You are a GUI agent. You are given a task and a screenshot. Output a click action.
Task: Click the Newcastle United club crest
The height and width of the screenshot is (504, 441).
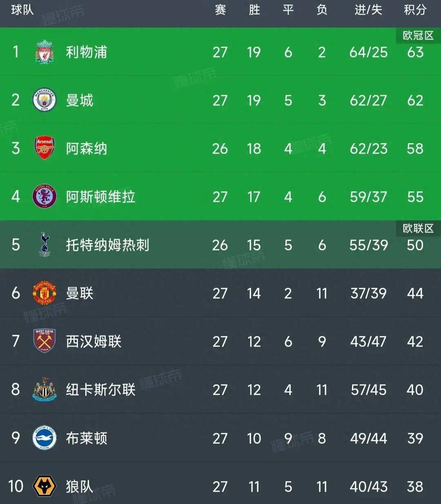click(44, 390)
